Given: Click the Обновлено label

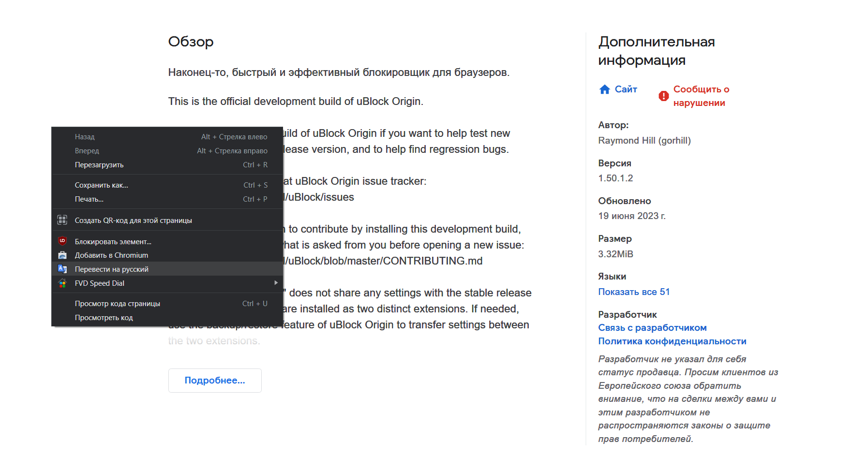Looking at the screenshot, I should pyautogui.click(x=625, y=201).
